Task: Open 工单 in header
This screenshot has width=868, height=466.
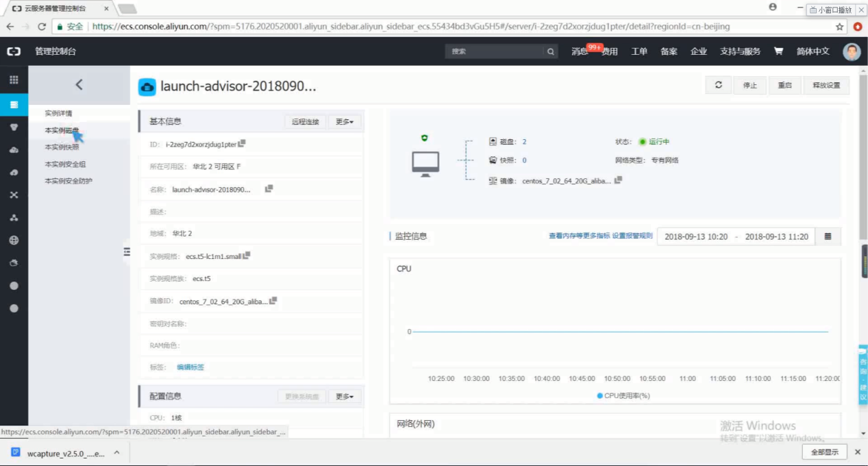Action: click(x=639, y=51)
